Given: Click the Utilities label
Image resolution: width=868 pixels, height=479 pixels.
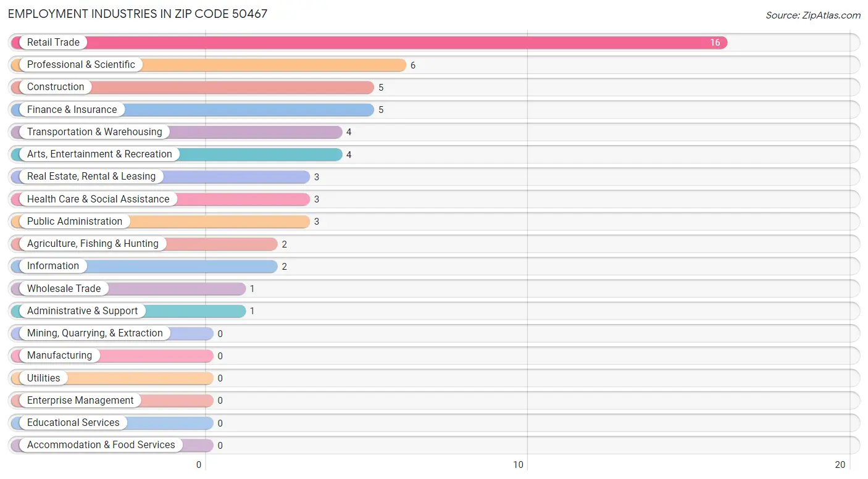Looking at the screenshot, I should coord(44,378).
